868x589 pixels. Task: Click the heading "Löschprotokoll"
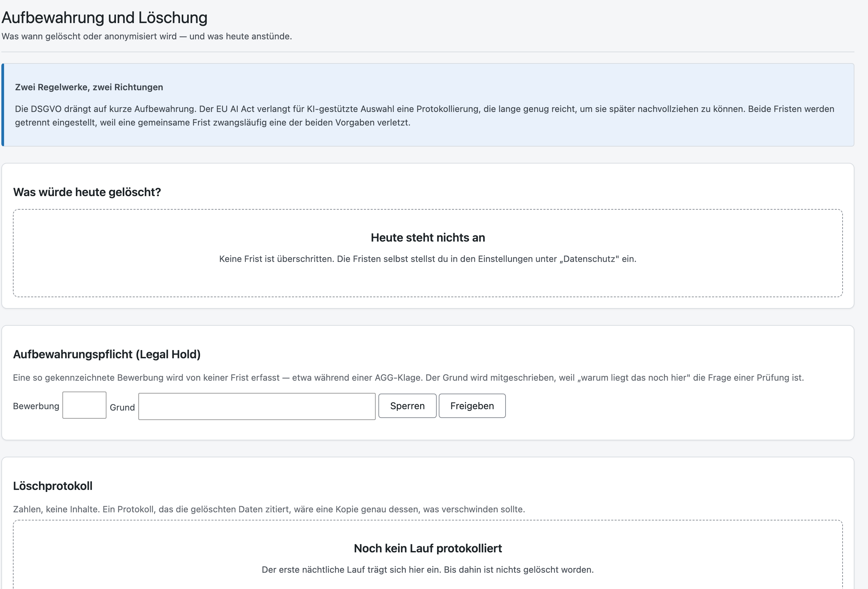point(53,486)
